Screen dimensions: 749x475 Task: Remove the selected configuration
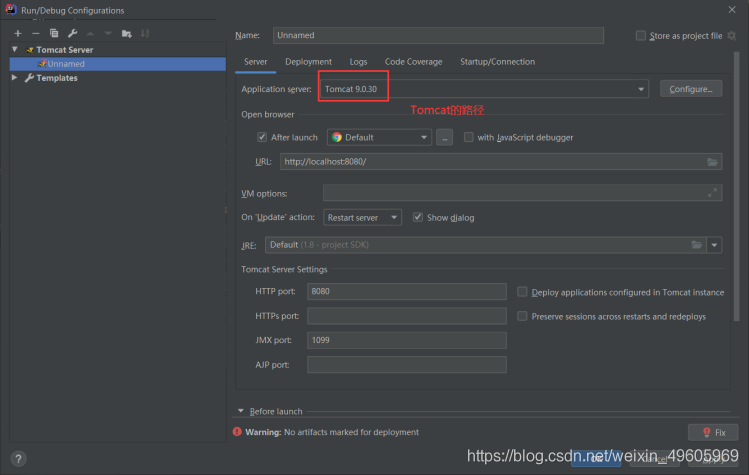click(36, 33)
